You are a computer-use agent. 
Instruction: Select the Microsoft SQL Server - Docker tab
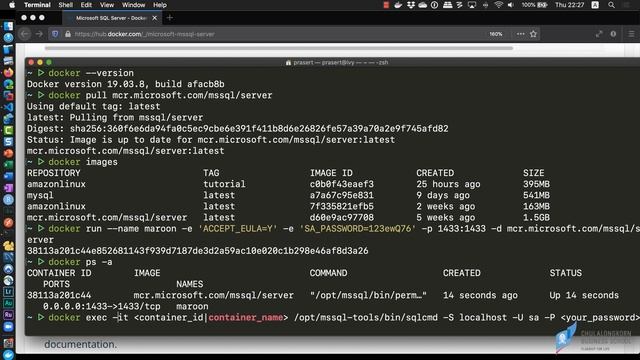click(111, 18)
